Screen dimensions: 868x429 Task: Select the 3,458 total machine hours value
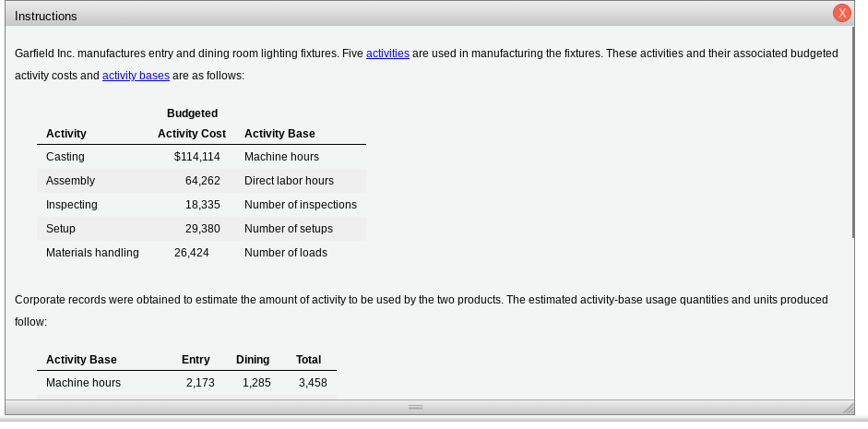tap(313, 383)
